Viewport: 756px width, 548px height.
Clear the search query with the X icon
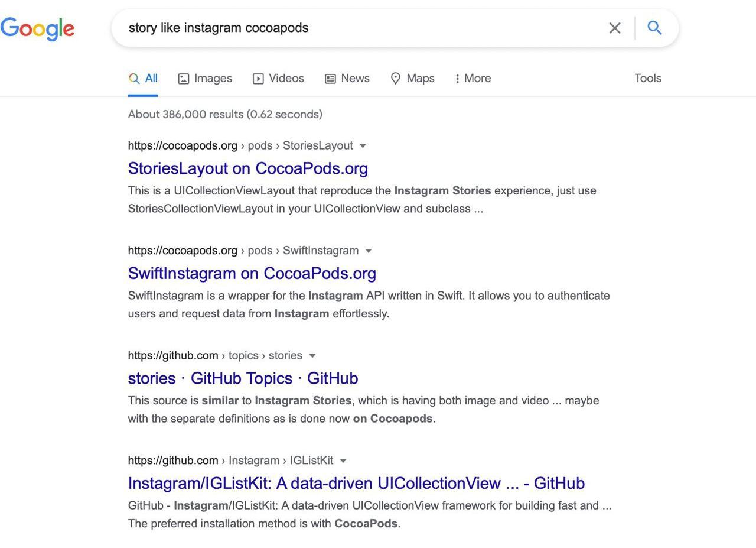pyautogui.click(x=615, y=28)
